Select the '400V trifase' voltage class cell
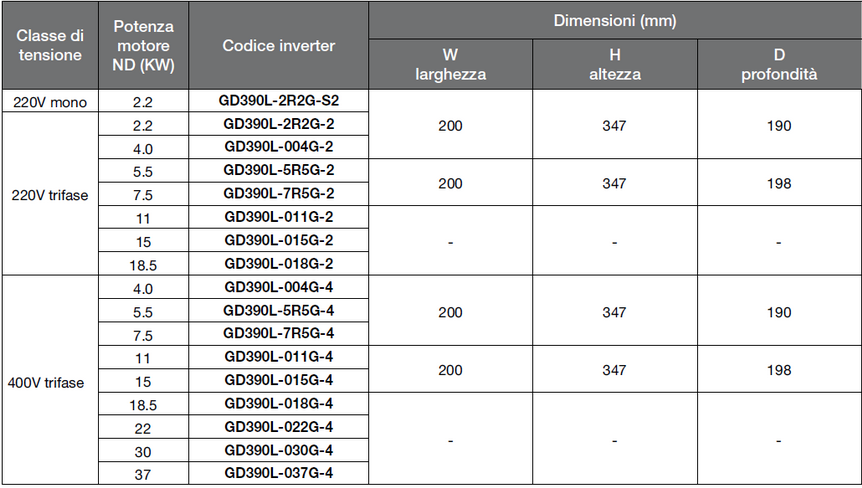Image resolution: width=862 pixels, height=488 pixels. pyautogui.click(x=50, y=382)
